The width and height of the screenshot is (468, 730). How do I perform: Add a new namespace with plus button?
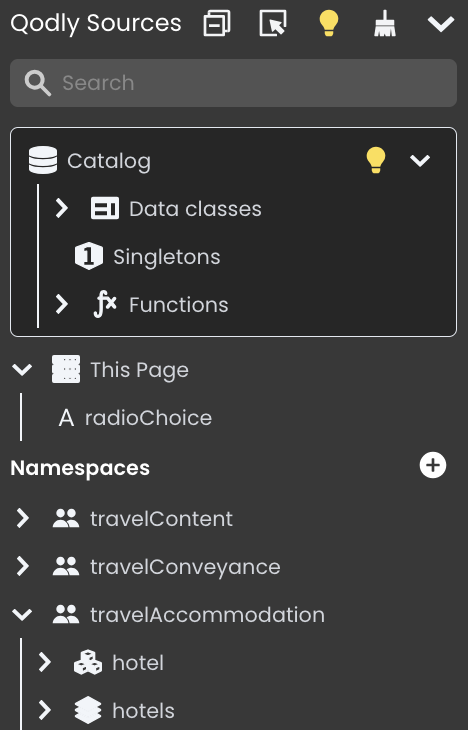pyautogui.click(x=433, y=465)
